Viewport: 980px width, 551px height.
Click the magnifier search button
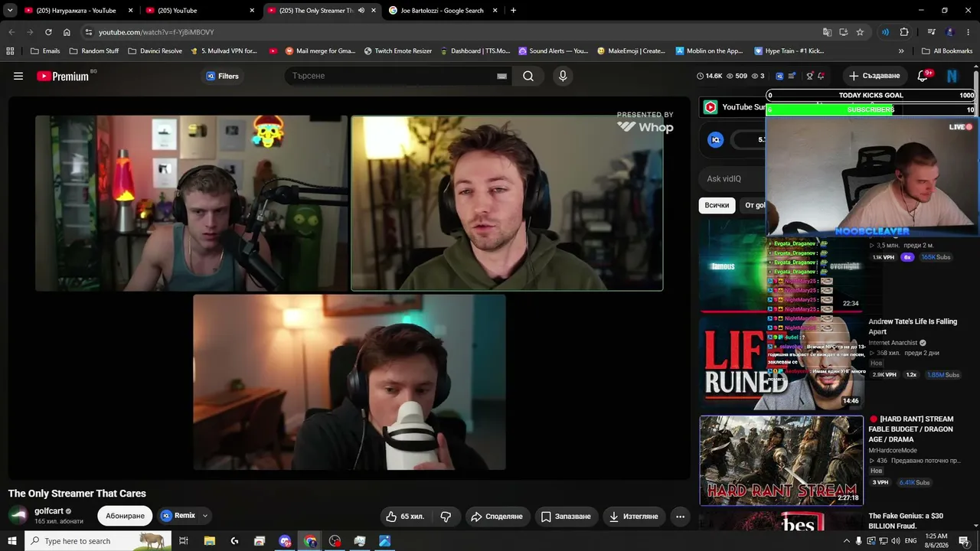[528, 76]
